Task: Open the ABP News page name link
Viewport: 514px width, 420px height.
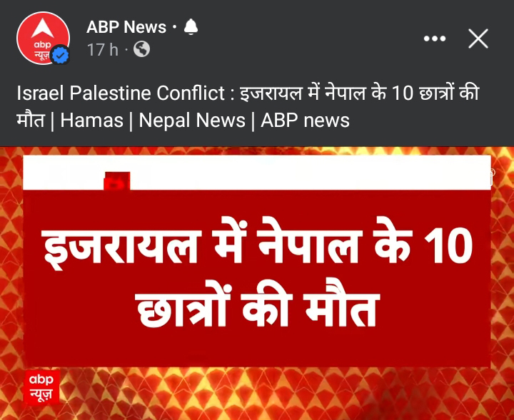Action: click(126, 27)
